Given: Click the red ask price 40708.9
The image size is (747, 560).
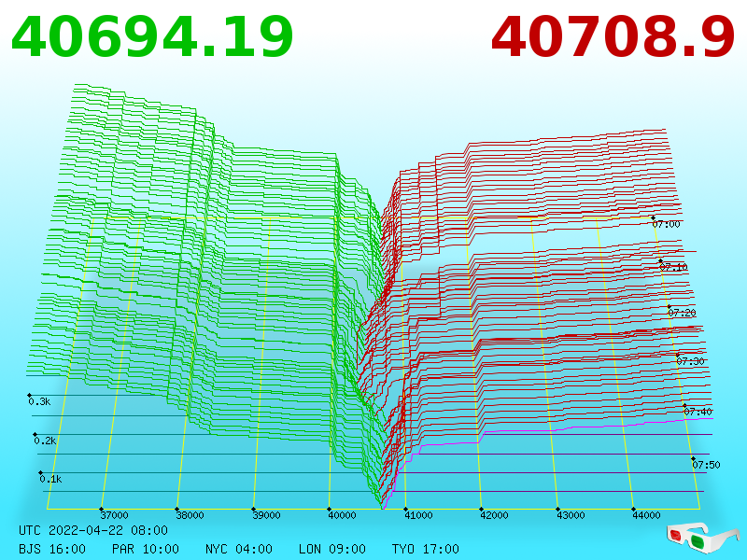Looking at the screenshot, I should coord(613,36).
